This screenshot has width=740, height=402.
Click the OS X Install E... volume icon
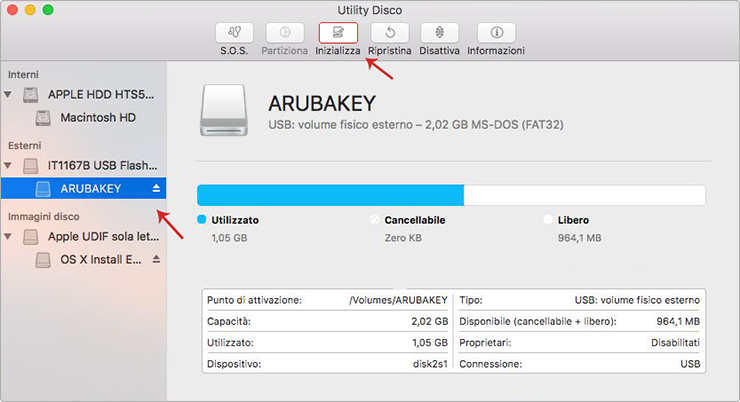point(43,260)
